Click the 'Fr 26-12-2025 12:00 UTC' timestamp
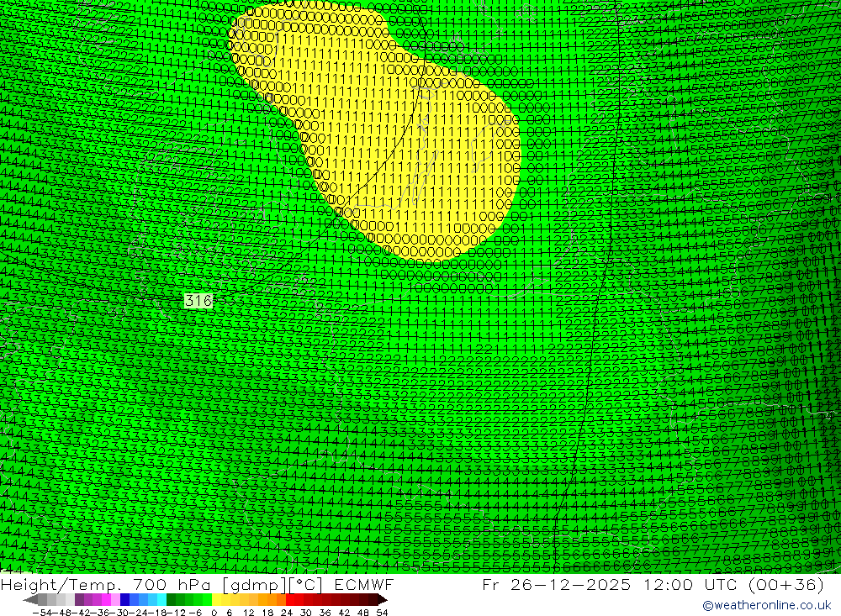841x616 pixels. (611, 584)
